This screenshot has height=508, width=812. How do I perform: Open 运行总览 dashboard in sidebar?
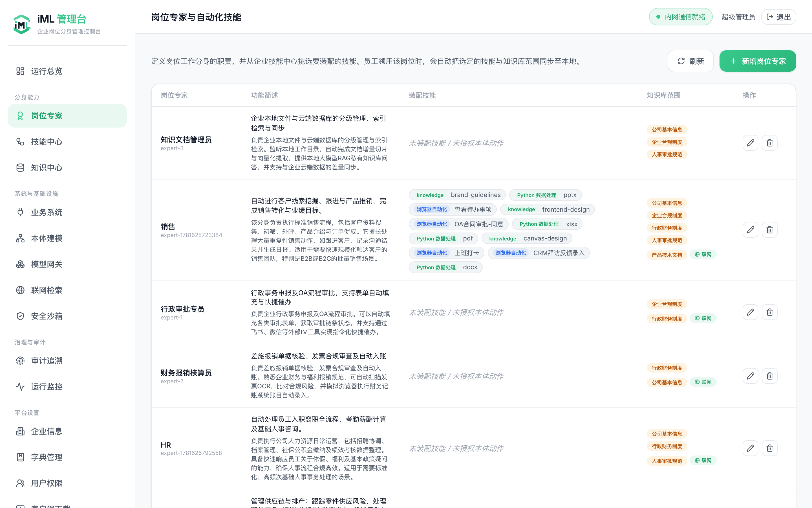pos(67,71)
